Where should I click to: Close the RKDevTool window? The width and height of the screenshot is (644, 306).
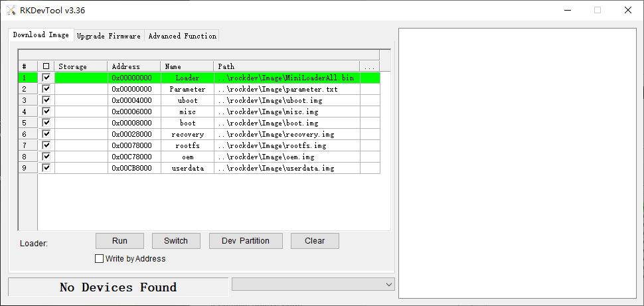tap(628, 10)
